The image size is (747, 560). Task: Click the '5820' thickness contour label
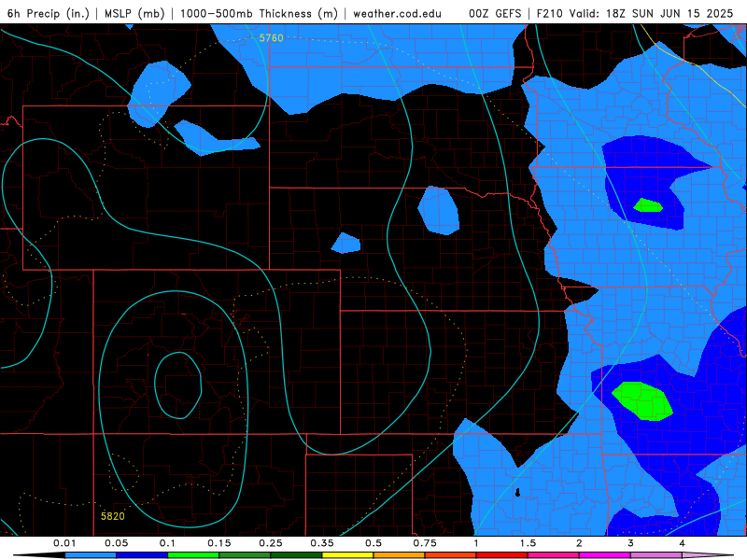[112, 516]
